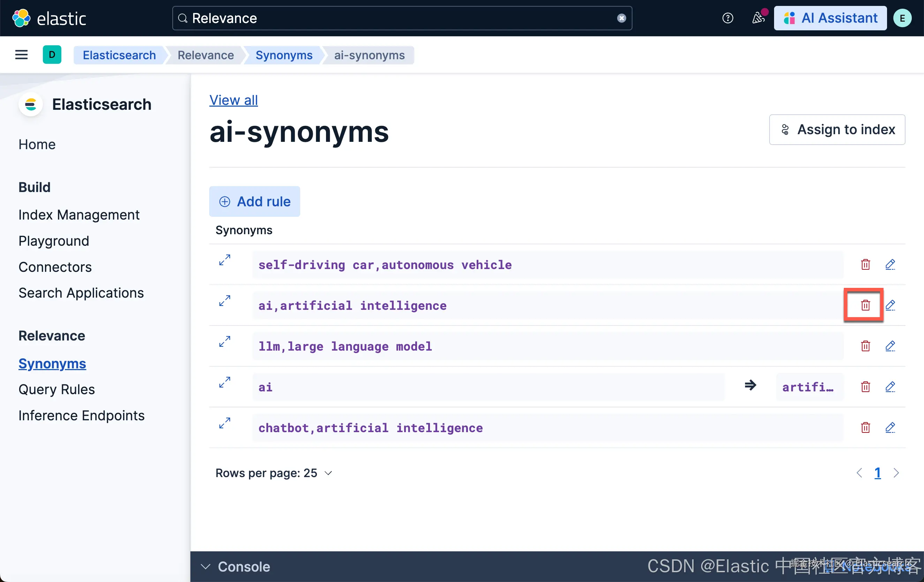The image size is (924, 582).
Task: Delete the ai to artificial explicit rule
Action: pyautogui.click(x=865, y=387)
